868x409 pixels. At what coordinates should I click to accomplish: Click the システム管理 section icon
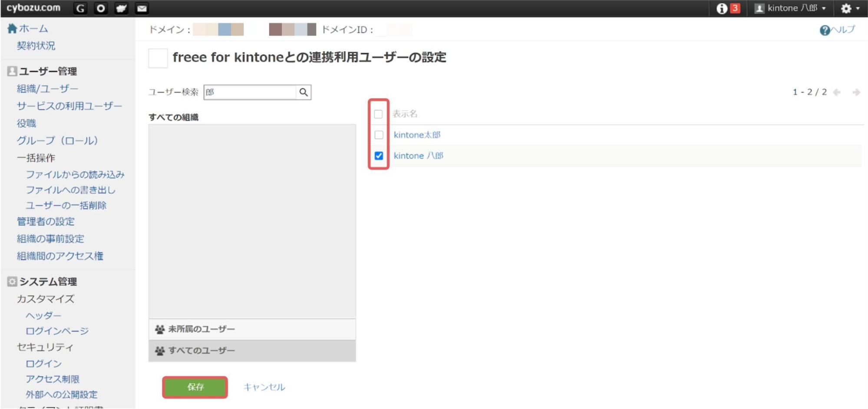(x=12, y=281)
